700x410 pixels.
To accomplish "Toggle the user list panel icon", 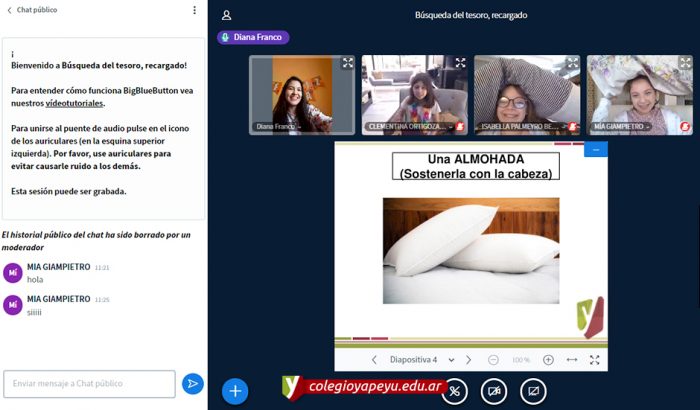I will pos(227,15).
